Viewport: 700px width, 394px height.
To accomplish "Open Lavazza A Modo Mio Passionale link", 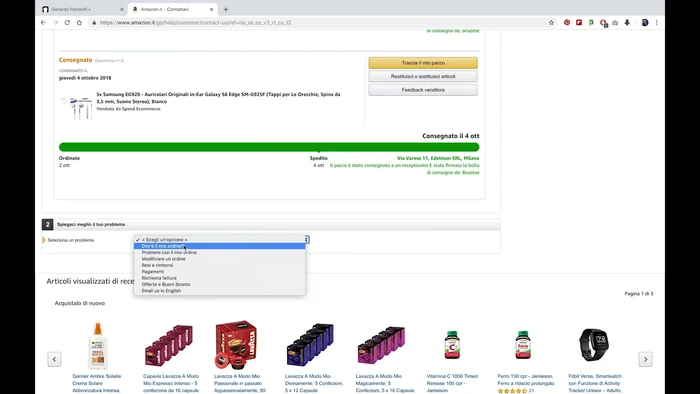I will (240, 383).
